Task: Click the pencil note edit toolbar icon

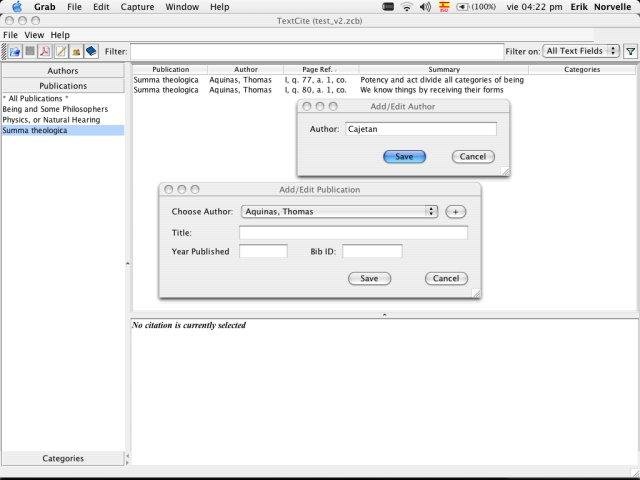Action: [60, 51]
